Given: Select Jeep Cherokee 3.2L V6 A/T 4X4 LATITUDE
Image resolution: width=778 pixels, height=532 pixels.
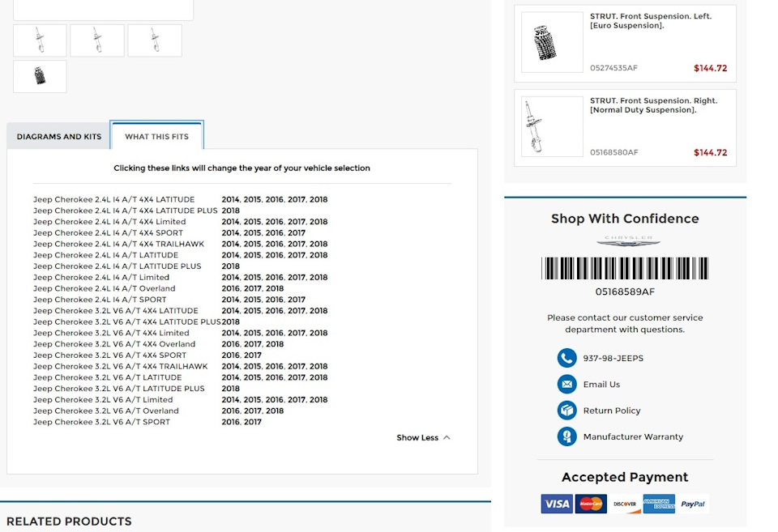Looking at the screenshot, I should point(115,311).
